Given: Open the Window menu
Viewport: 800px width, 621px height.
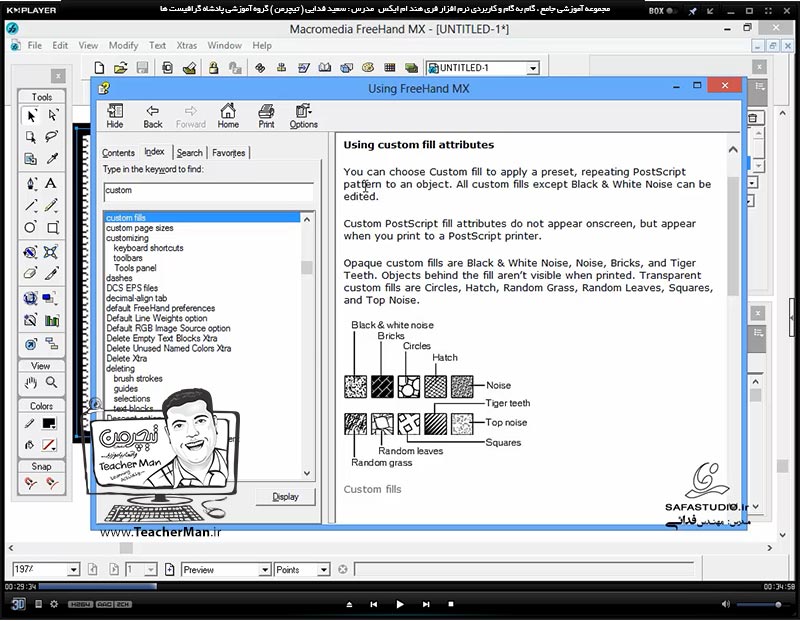Looking at the screenshot, I should click(x=224, y=45).
